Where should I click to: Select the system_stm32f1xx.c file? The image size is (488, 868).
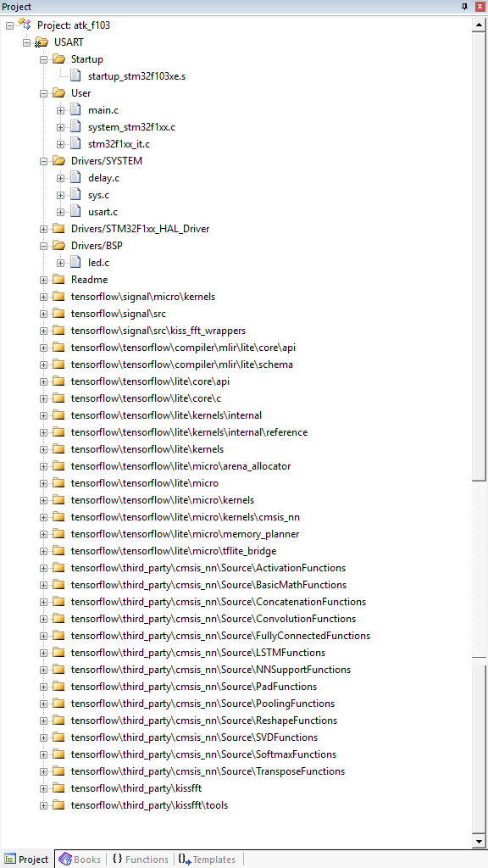(131, 127)
